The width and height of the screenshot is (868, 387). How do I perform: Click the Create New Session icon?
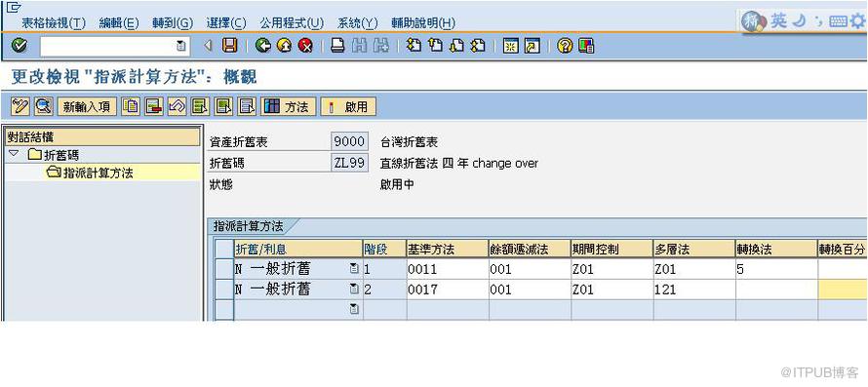coord(510,46)
